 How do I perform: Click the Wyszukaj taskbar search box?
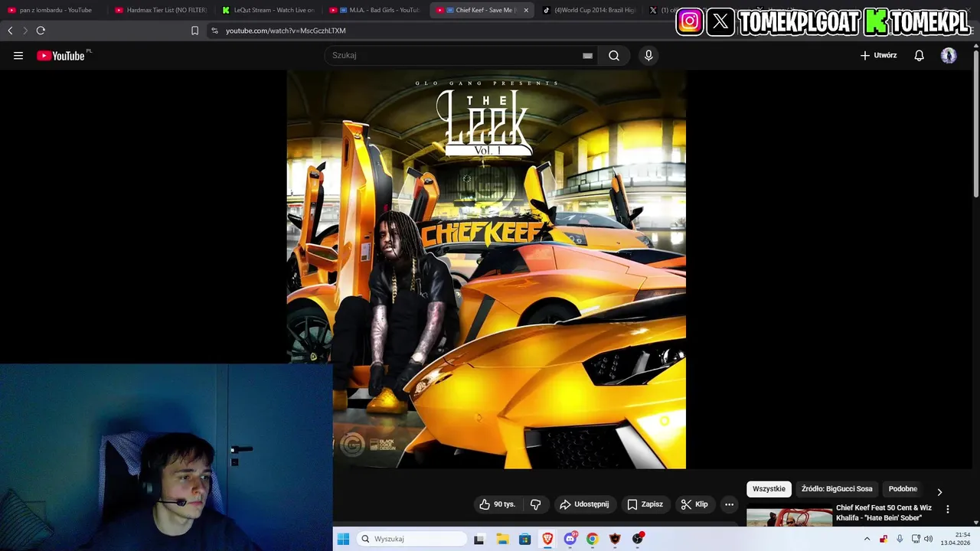tap(412, 539)
